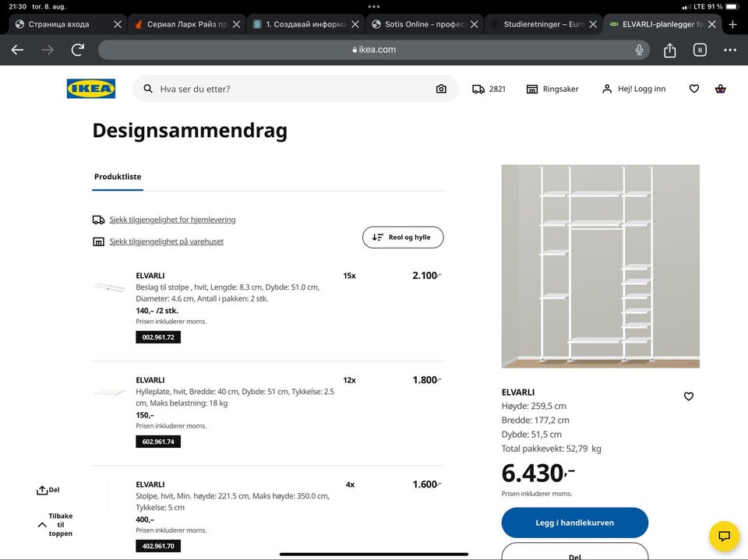This screenshot has width=748, height=560.
Task: Add a new browser tab
Action: pos(732,24)
